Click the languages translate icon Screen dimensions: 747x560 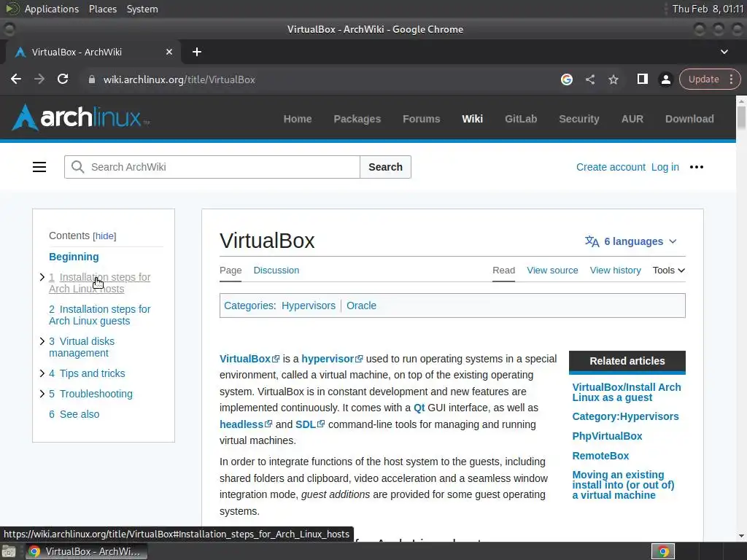[x=592, y=241]
